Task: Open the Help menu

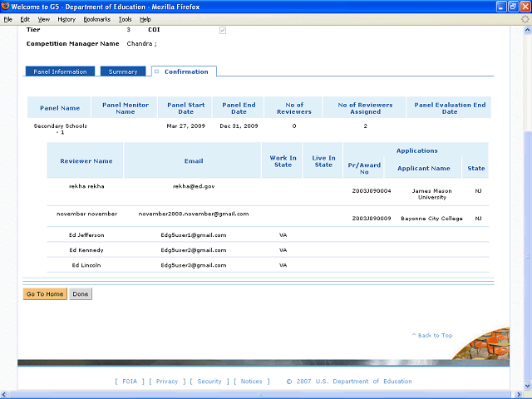Action: 145,19
